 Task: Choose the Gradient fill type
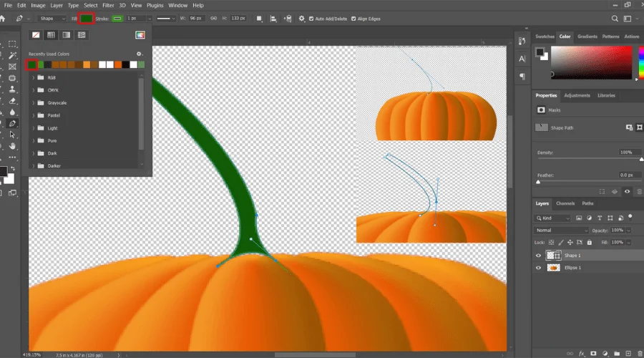pyautogui.click(x=66, y=35)
